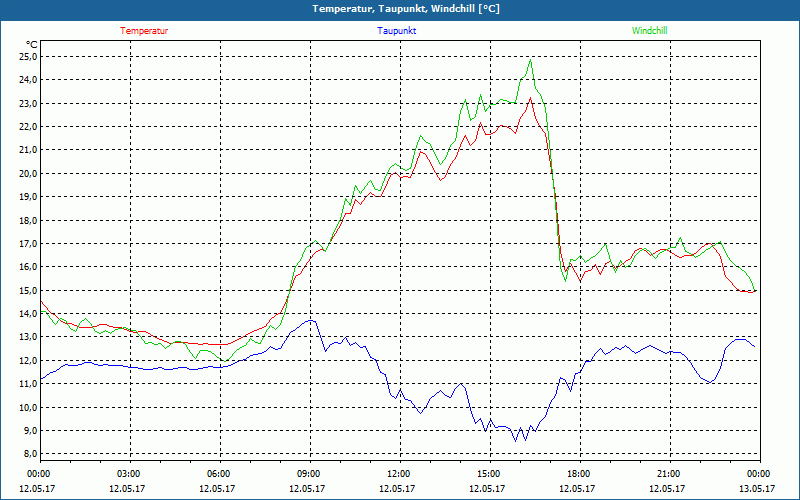Pick the 03:00 time label on the x-axis
800x500 pixels.
point(129,474)
